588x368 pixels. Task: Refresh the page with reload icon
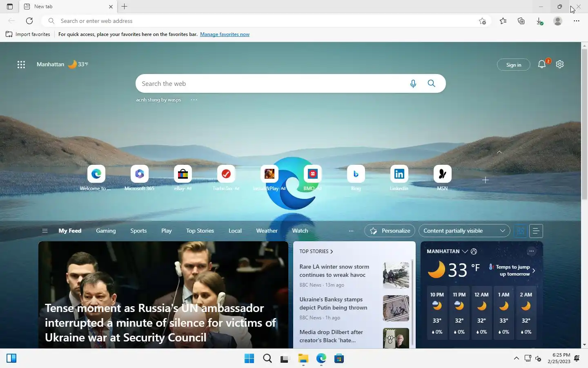pyautogui.click(x=29, y=21)
